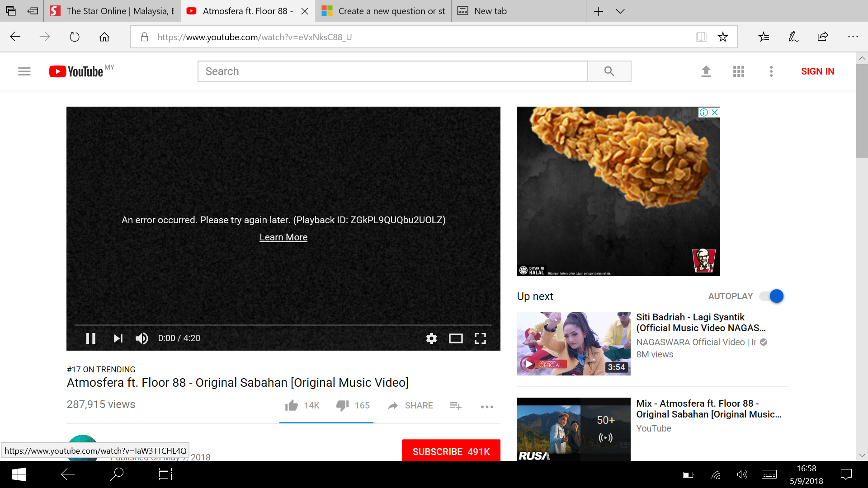Toggle the Autoplay switch off
Screen dimensions: 868x488
(772, 296)
